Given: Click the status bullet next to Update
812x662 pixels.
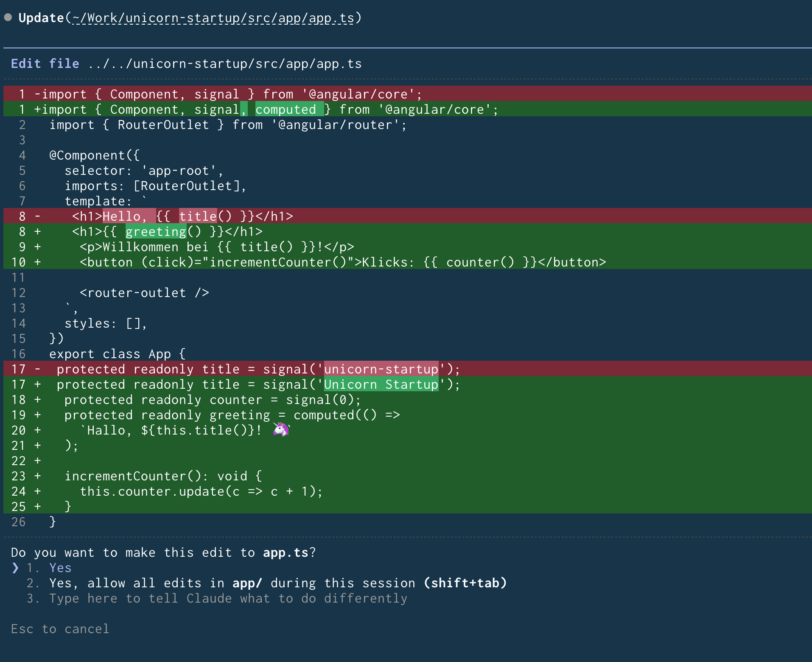Looking at the screenshot, I should point(8,17).
